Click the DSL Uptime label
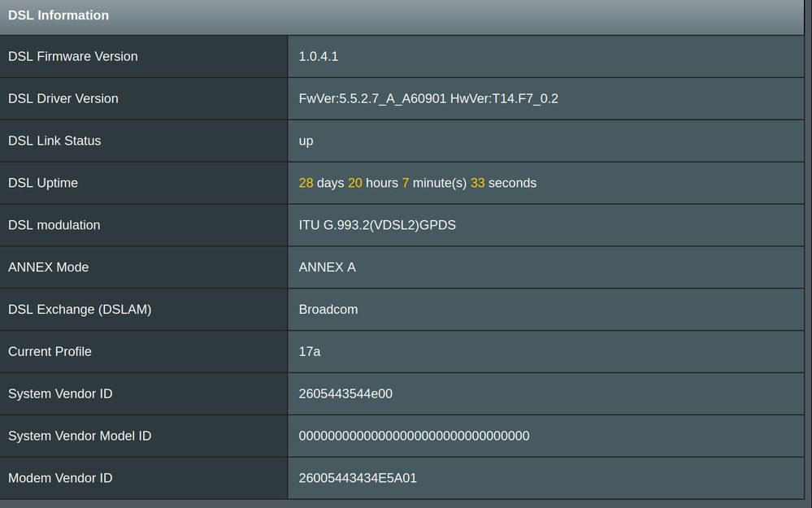 [x=43, y=183]
